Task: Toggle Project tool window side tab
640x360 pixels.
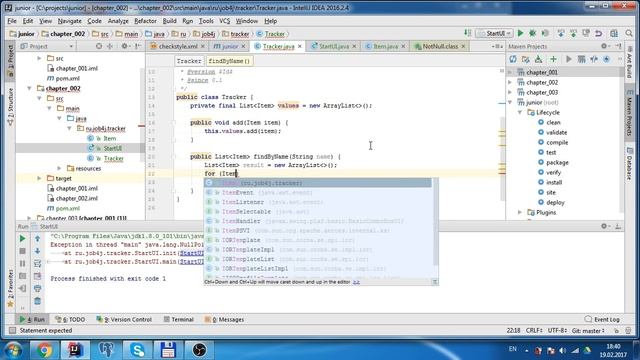Action: coord(11,61)
